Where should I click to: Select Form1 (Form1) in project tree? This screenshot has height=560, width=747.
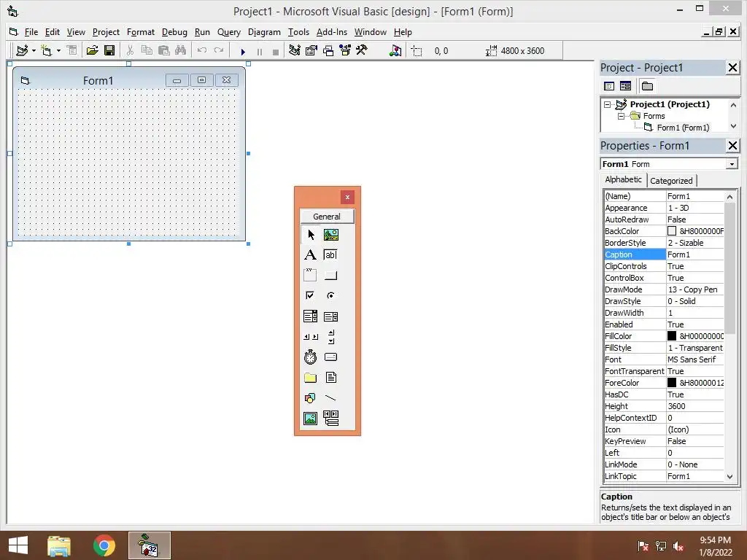(x=683, y=128)
